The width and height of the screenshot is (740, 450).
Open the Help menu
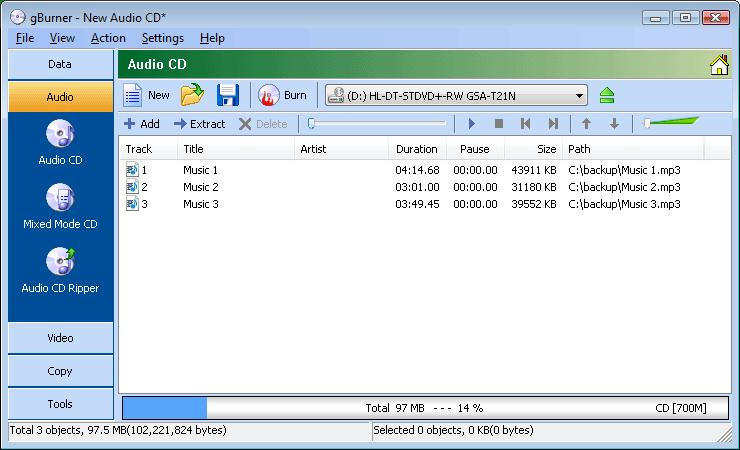pyautogui.click(x=212, y=38)
